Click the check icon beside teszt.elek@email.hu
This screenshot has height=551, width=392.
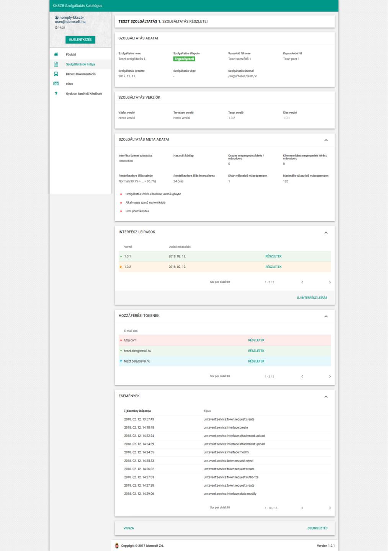121,350
